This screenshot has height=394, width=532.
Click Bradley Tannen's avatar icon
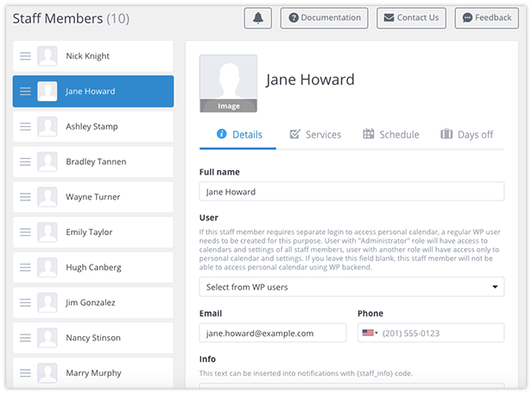(x=47, y=162)
